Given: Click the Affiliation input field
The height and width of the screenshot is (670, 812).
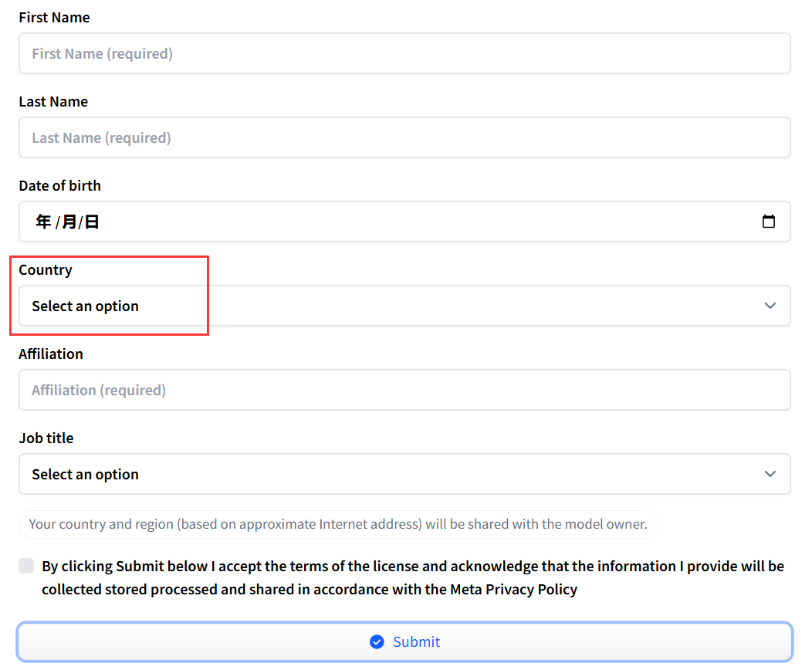Looking at the screenshot, I should [x=404, y=390].
